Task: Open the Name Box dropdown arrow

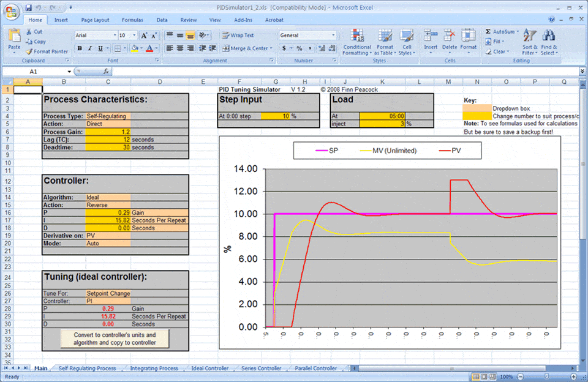Action: click(68, 72)
